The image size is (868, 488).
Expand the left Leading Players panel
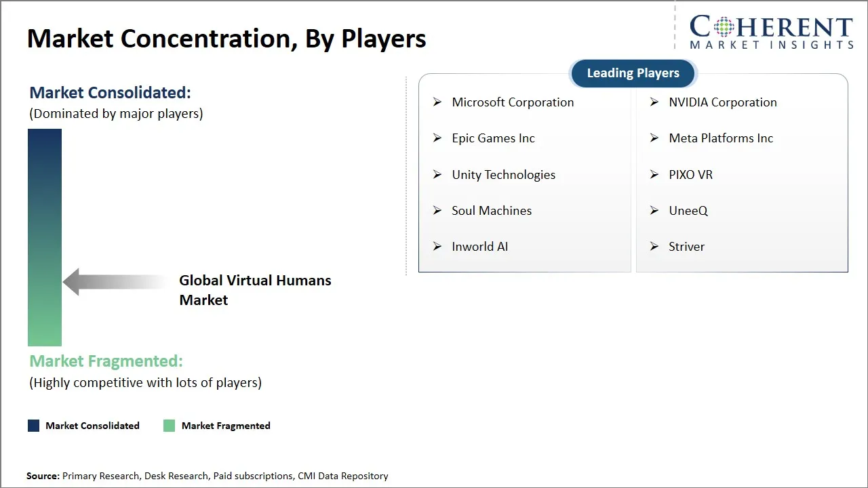524,174
